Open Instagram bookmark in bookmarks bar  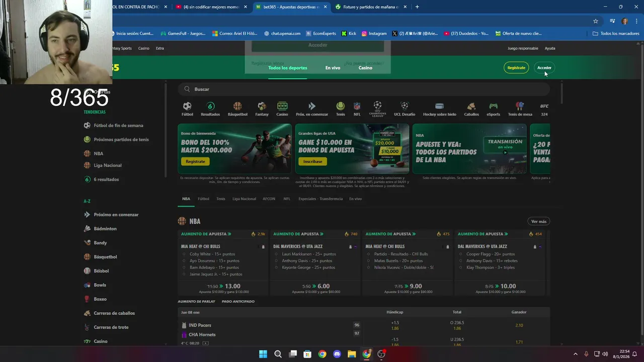coord(374,34)
